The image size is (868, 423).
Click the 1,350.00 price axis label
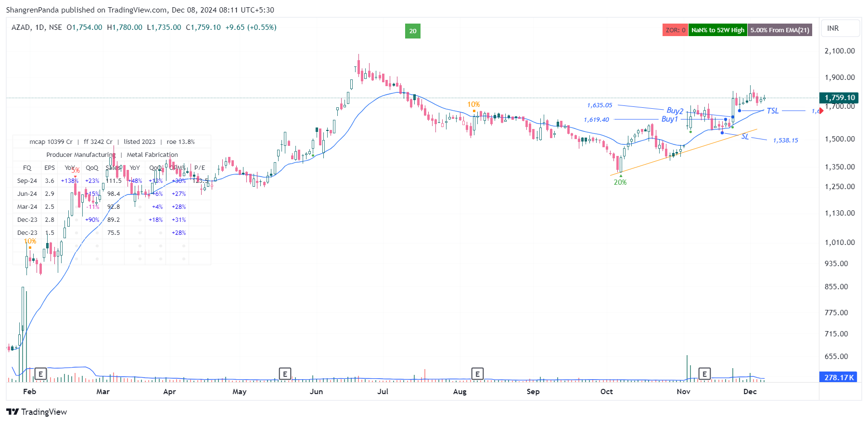(x=840, y=167)
